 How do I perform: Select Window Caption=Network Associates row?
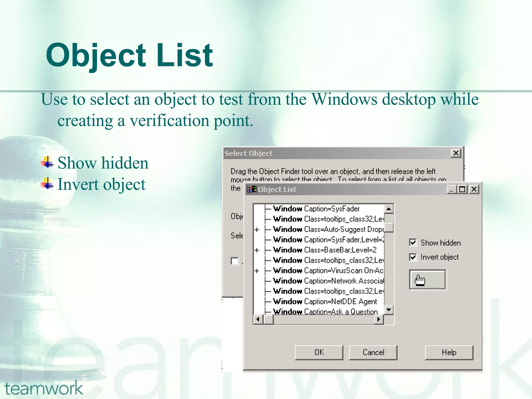coord(329,281)
